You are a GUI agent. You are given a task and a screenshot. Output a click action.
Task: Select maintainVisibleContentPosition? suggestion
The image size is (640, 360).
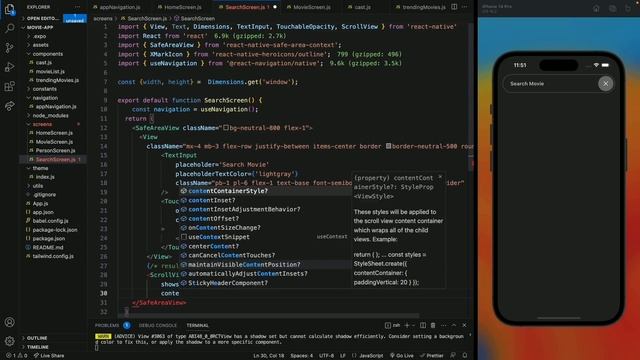click(265, 264)
